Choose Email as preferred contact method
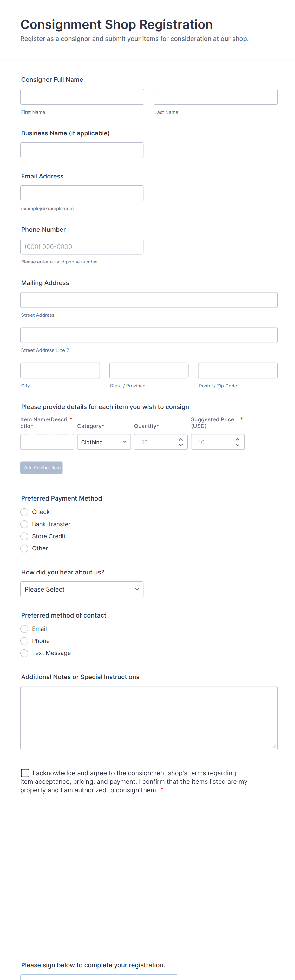Image resolution: width=295 pixels, height=980 pixels. [x=24, y=629]
